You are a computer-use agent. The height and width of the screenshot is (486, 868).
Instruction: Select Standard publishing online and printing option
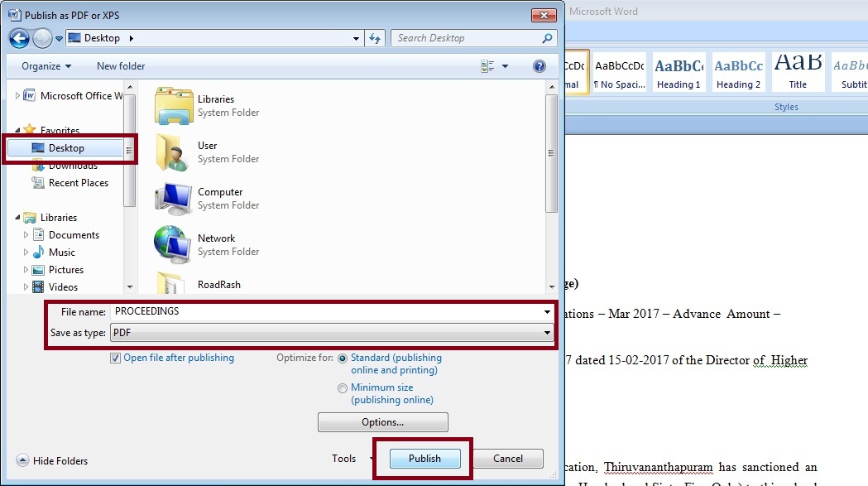[343, 358]
